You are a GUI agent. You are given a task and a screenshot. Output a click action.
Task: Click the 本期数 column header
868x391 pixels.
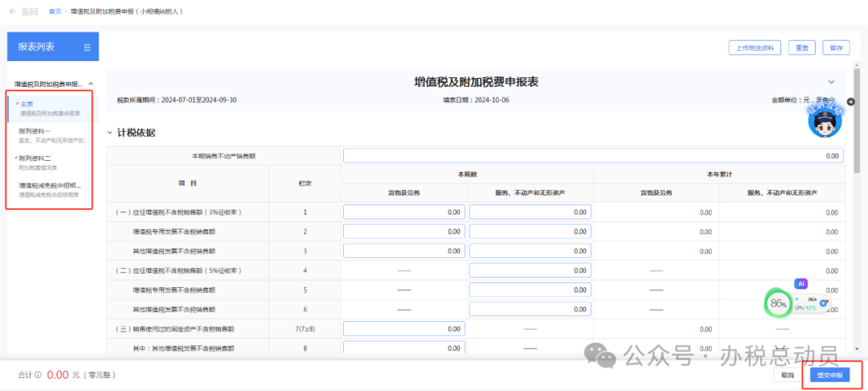tap(467, 174)
